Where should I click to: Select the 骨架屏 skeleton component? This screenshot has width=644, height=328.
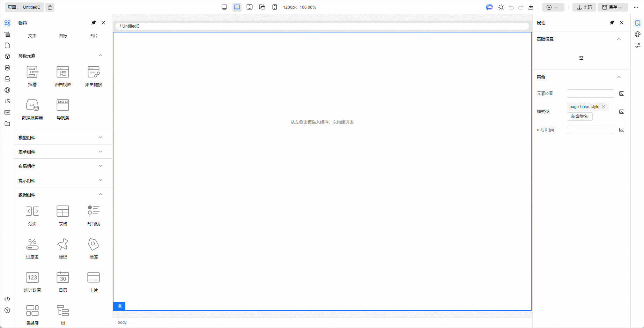tap(32, 315)
